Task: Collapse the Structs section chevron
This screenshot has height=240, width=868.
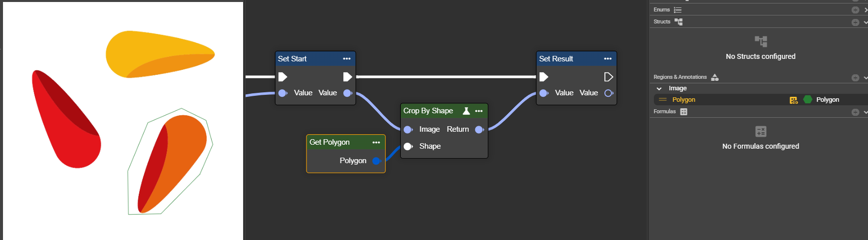Action: 866,22
